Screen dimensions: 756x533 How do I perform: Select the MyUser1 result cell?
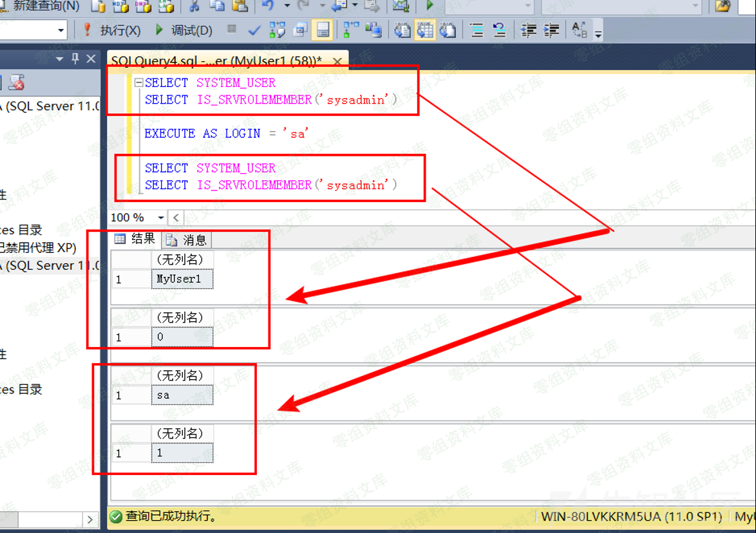[182, 279]
